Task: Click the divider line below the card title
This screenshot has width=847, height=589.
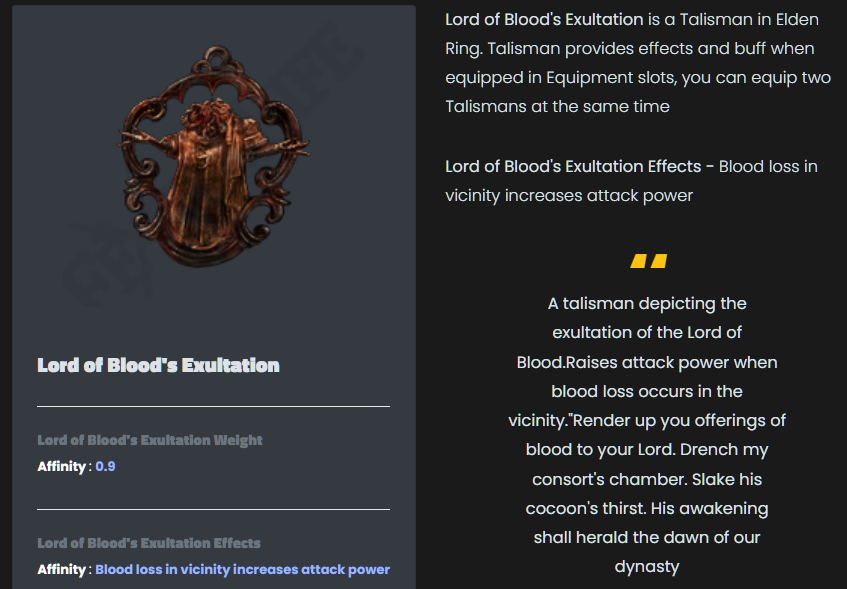Action: [213, 406]
